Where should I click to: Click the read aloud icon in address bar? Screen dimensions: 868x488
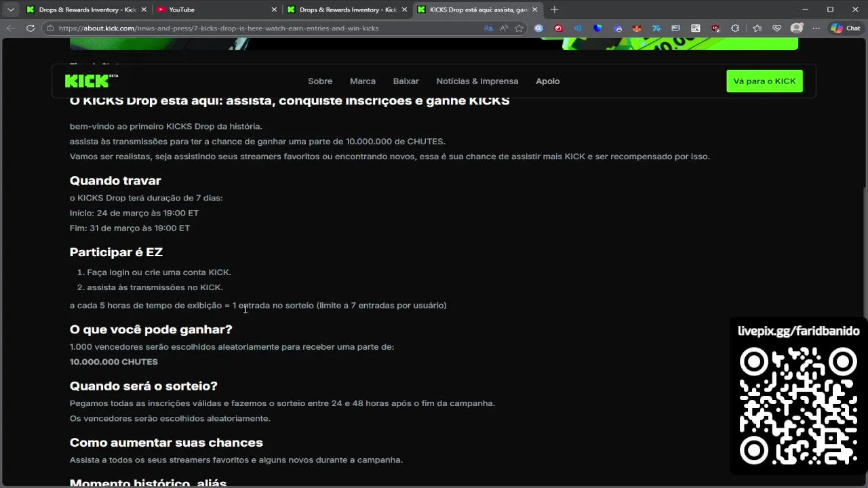coord(504,28)
